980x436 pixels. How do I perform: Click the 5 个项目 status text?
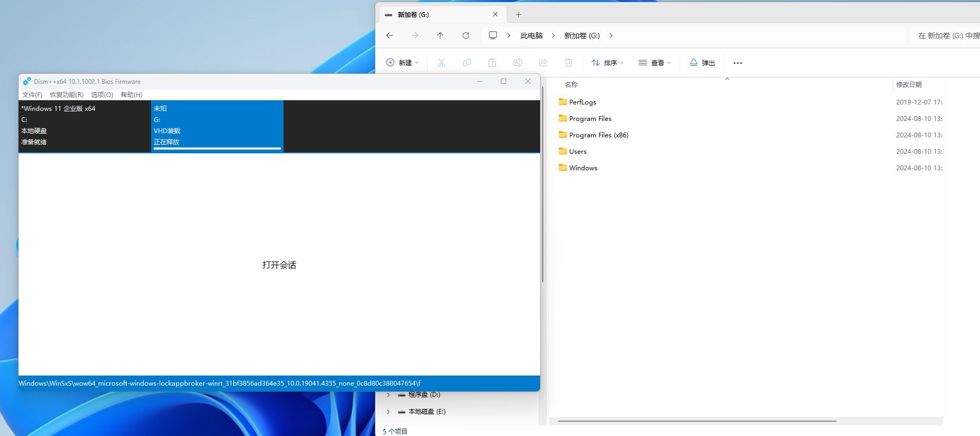tap(395, 431)
